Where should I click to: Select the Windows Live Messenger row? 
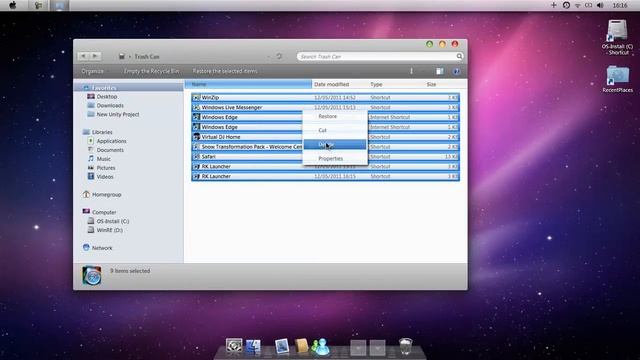coord(325,107)
